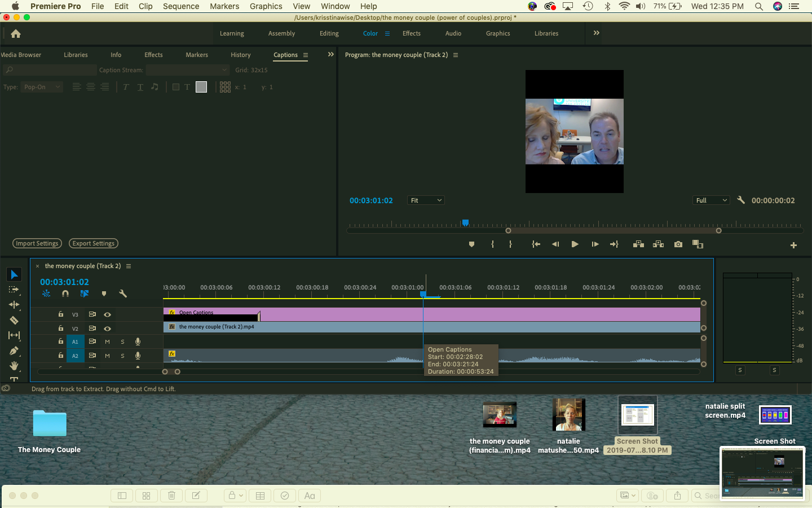
Task: Mute audio track A1
Action: (107, 341)
